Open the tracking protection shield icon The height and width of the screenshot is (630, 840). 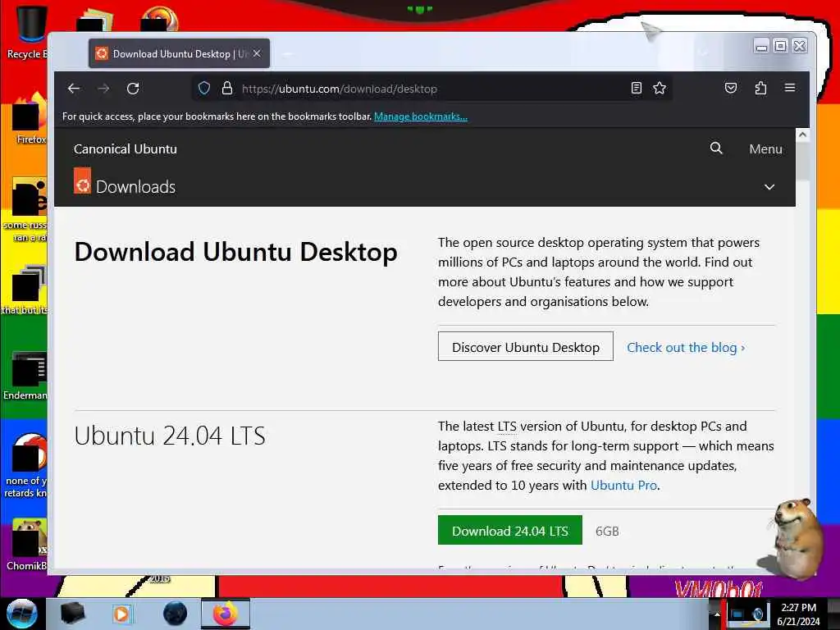click(x=203, y=89)
